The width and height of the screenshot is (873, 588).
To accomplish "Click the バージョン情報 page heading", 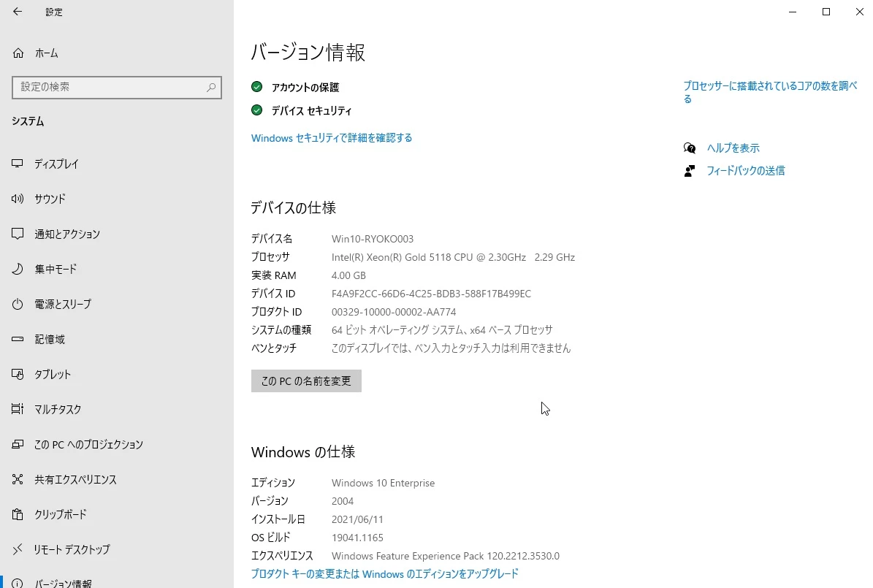I will point(308,53).
